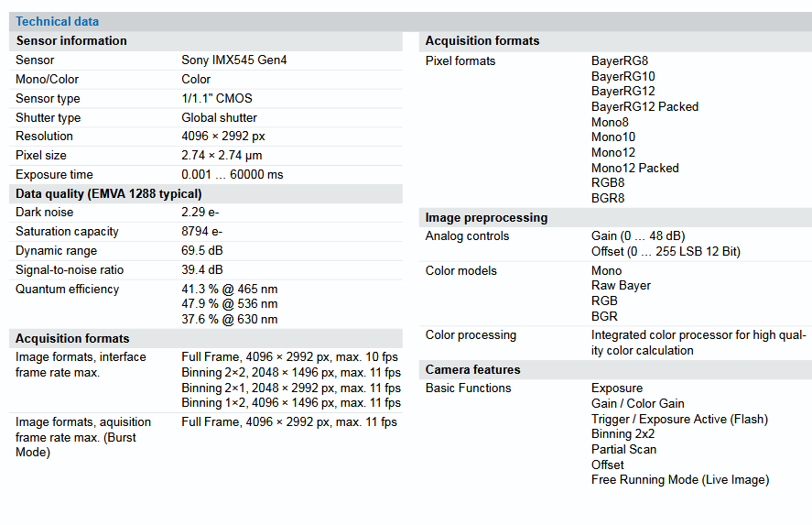812x525 pixels.
Task: Click the Technical data heading
Action: coord(58,21)
